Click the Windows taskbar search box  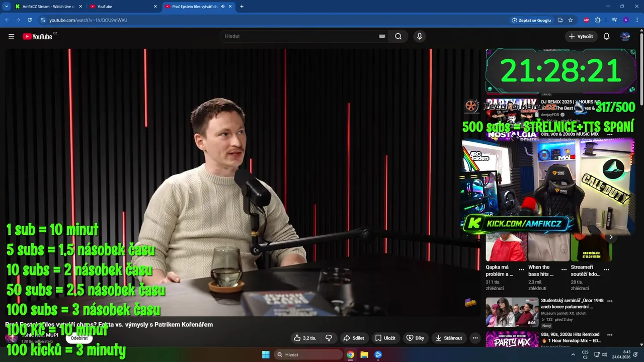pyautogui.click(x=308, y=355)
